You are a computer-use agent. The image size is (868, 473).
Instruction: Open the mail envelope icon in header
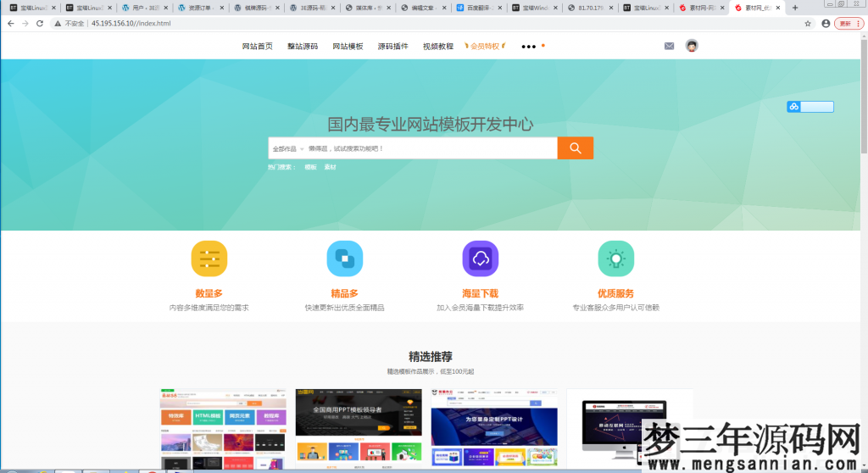670,46
